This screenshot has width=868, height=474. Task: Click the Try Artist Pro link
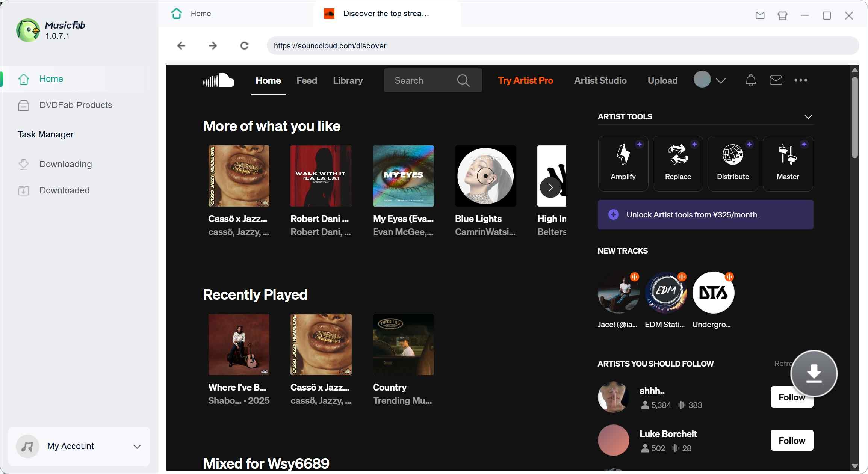coord(525,80)
